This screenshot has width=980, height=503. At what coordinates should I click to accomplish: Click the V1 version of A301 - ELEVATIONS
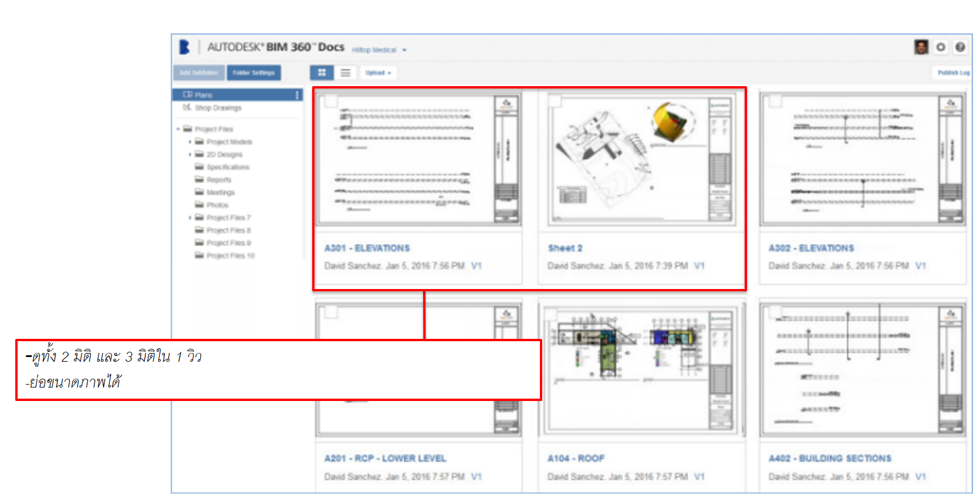coord(477,266)
